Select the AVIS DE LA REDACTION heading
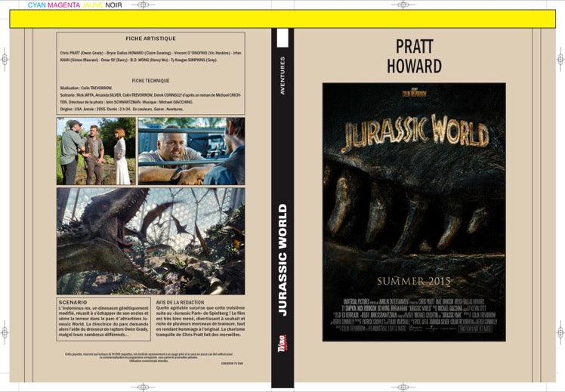This screenshot has width=565, height=392. (x=181, y=302)
